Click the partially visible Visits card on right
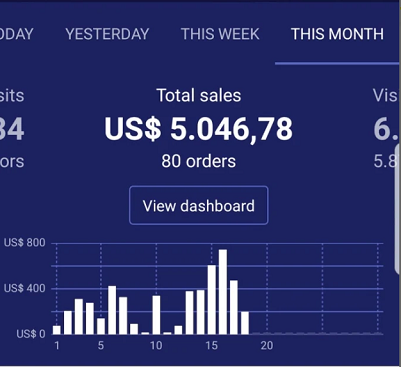 coord(387,128)
